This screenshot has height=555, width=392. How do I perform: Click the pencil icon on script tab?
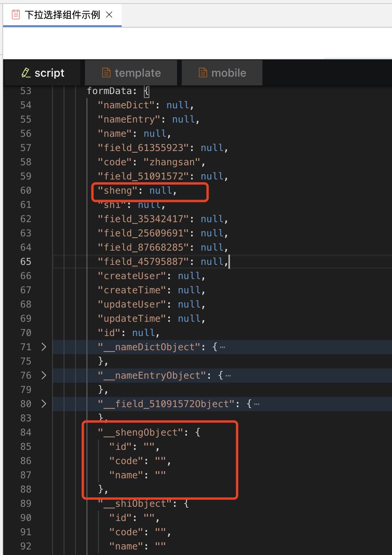26,73
